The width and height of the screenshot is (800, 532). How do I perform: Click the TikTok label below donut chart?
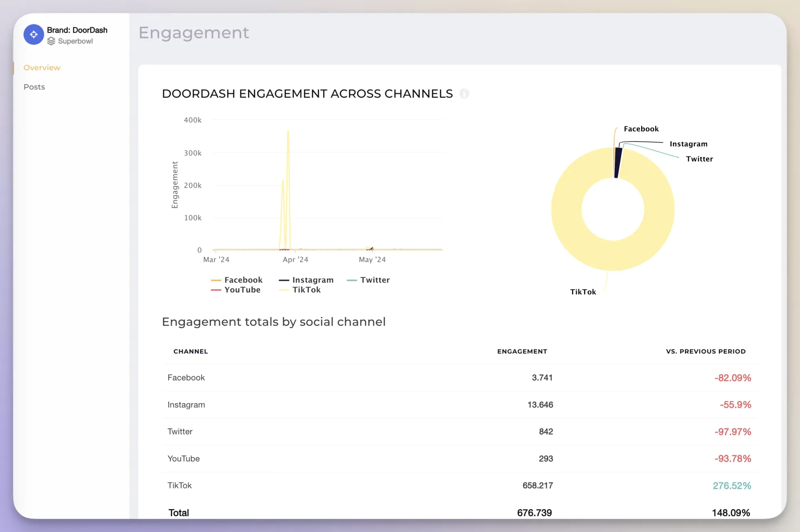pyautogui.click(x=583, y=292)
